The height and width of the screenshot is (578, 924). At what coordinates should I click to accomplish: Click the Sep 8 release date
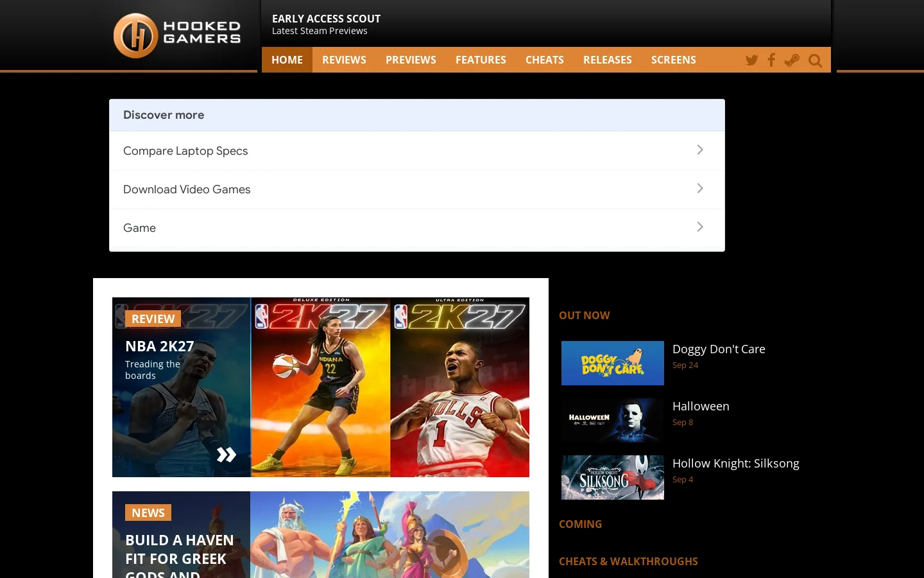pyautogui.click(x=683, y=422)
